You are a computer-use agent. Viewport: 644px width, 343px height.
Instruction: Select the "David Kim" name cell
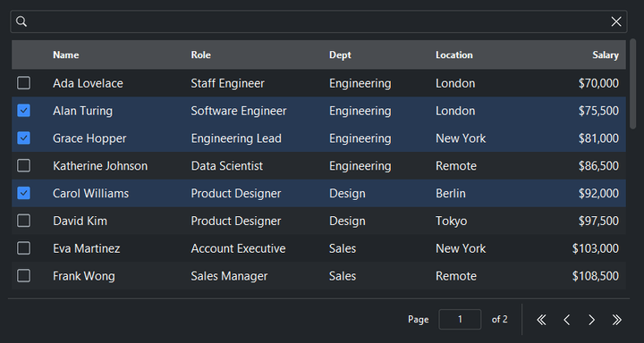80,221
